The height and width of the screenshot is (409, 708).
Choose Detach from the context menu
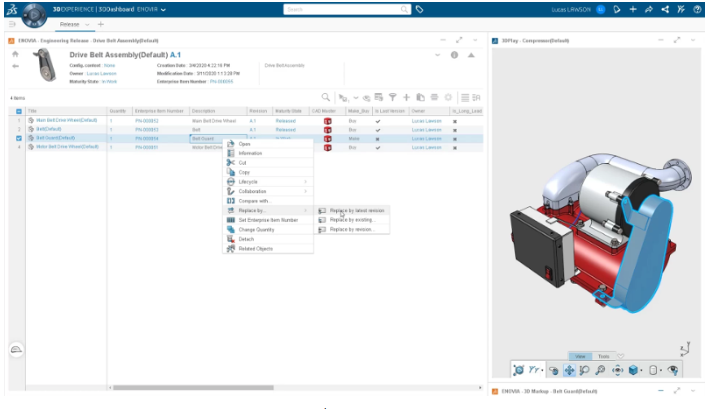pos(268,239)
